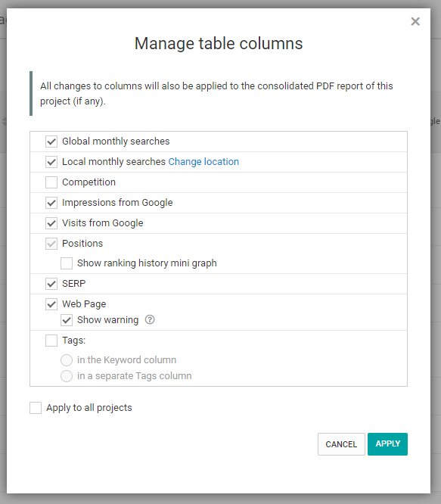Toggle the Positions checkbox
The height and width of the screenshot is (504, 441).
tap(51, 244)
